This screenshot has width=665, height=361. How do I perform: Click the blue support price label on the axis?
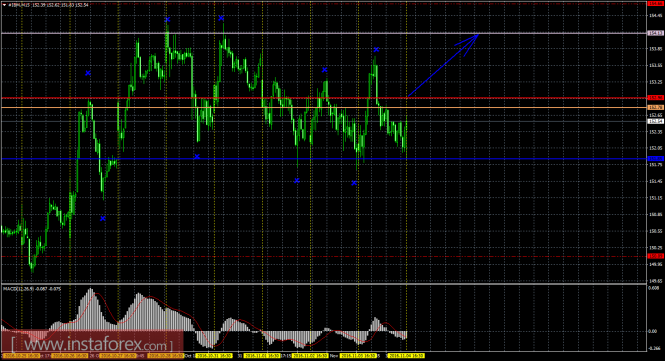pyautogui.click(x=656, y=159)
